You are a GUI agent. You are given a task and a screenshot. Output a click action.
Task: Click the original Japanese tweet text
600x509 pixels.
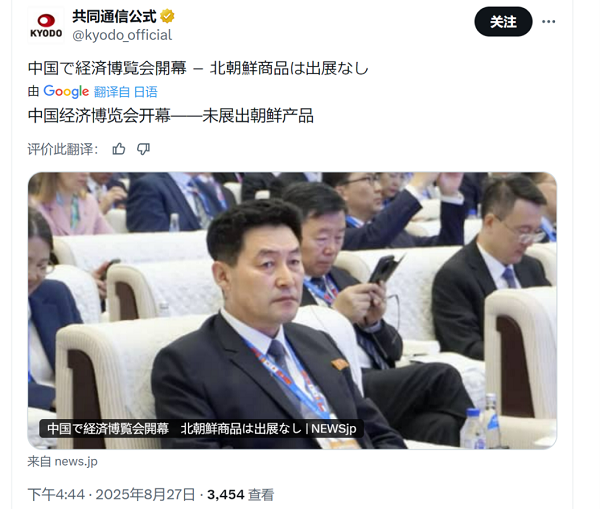click(198, 69)
